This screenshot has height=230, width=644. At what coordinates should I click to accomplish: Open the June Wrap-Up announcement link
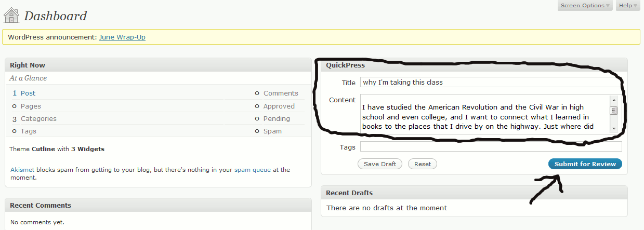point(122,37)
